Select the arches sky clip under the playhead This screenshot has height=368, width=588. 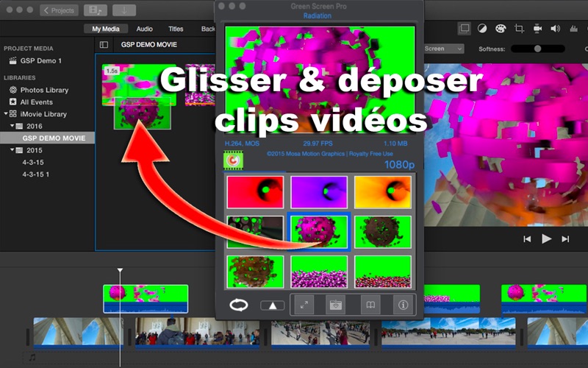click(78, 333)
